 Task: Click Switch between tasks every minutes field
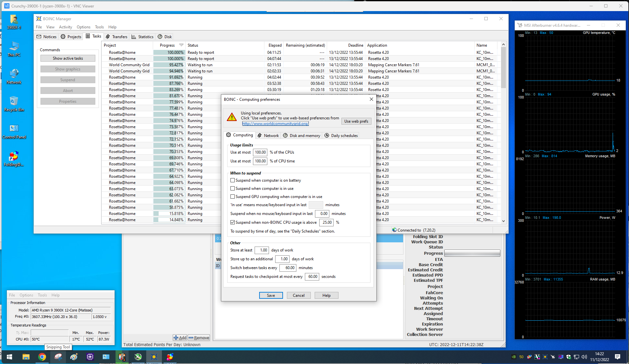point(288,268)
